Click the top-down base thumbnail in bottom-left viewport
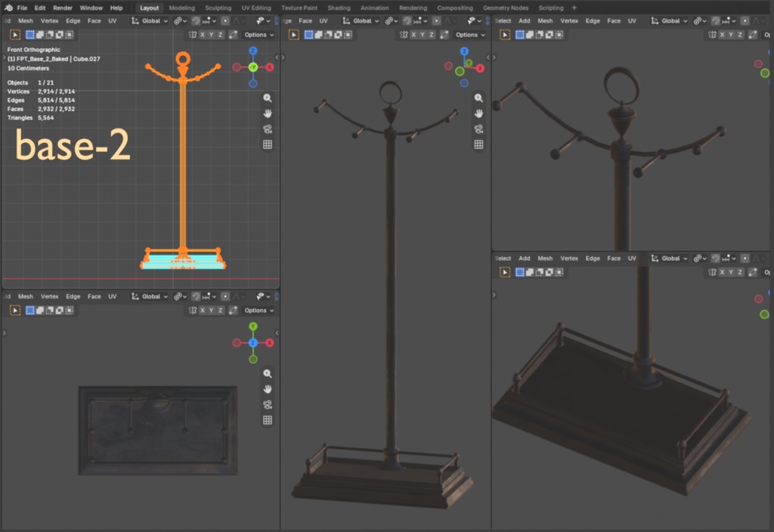 click(158, 430)
